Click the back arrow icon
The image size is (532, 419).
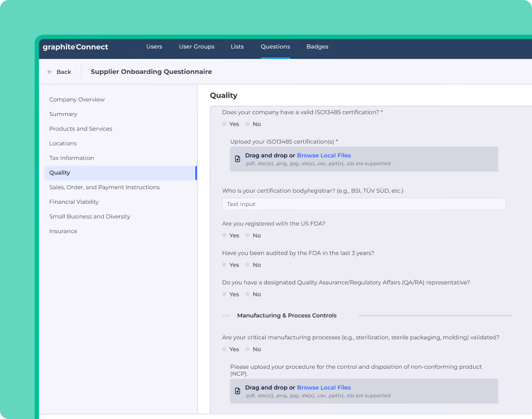50,72
